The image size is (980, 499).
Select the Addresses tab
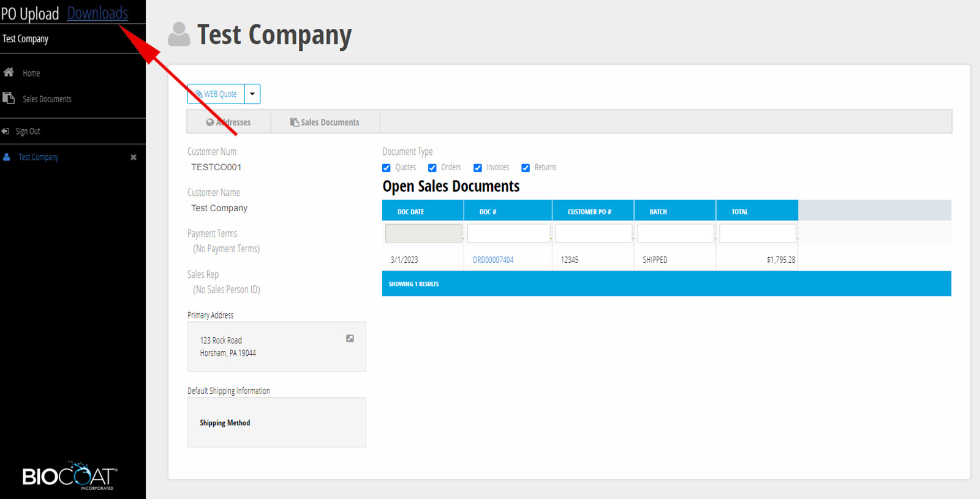tap(228, 122)
